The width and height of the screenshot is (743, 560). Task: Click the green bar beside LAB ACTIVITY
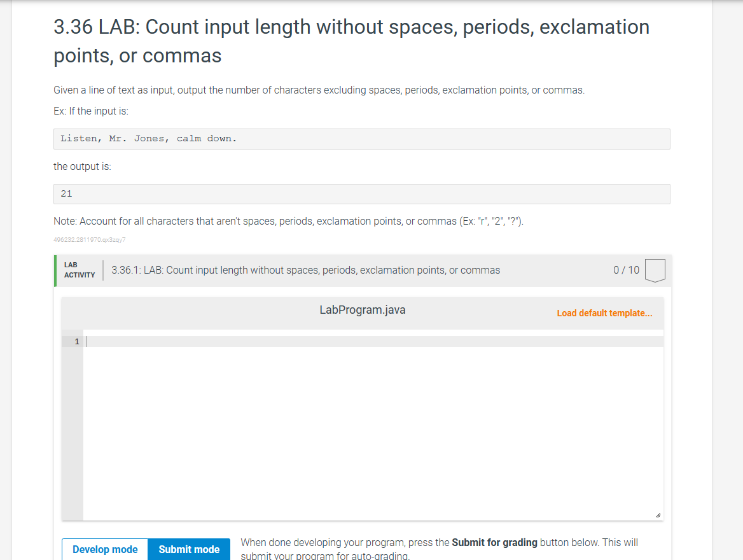tap(55, 270)
